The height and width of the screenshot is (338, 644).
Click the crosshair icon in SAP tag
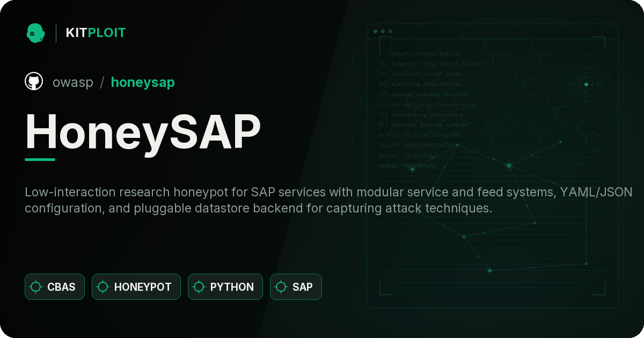[x=281, y=287]
